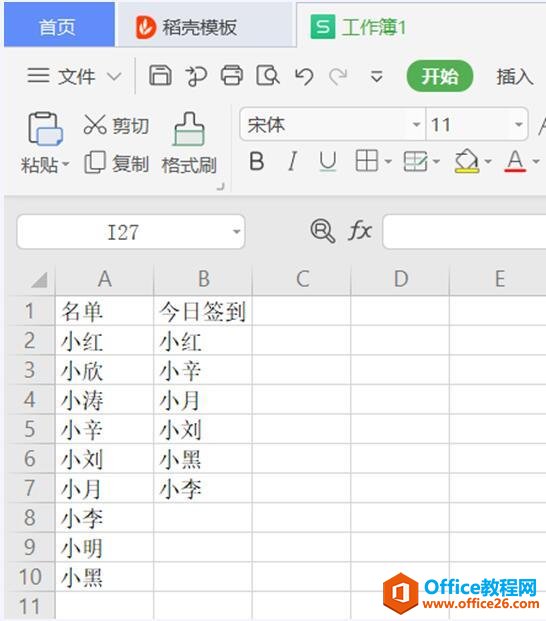Viewport: 546px width, 621px height.
Task: Switch to the Insert (插入) ribbon tab
Action: [x=515, y=76]
